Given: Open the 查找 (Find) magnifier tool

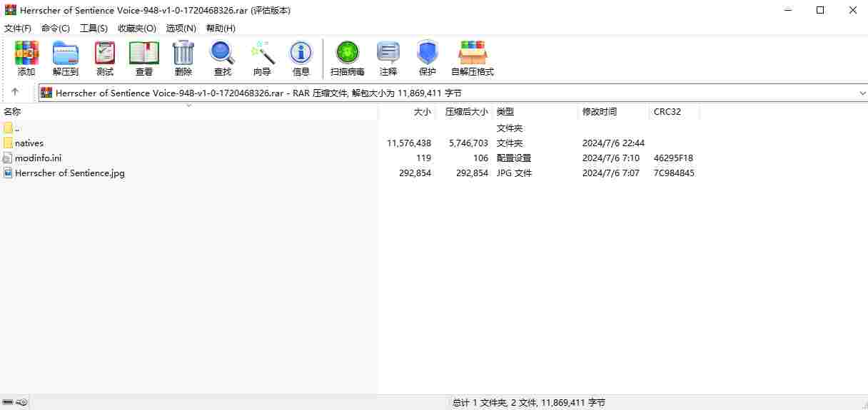Looking at the screenshot, I should point(223,53).
